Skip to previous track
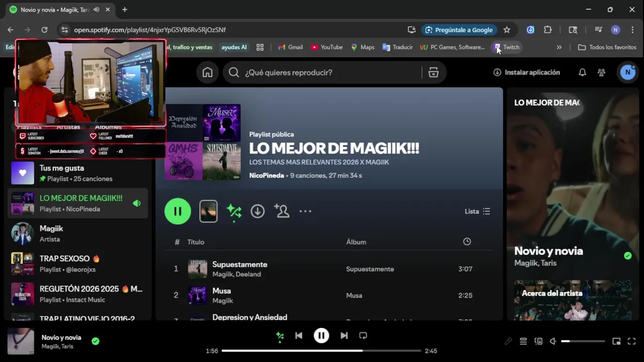 click(299, 335)
